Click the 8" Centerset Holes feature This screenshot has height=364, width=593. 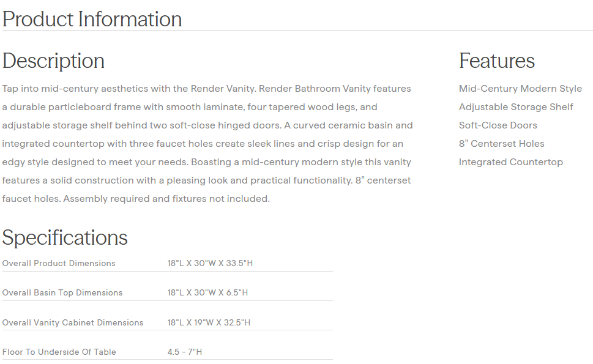coord(501,144)
